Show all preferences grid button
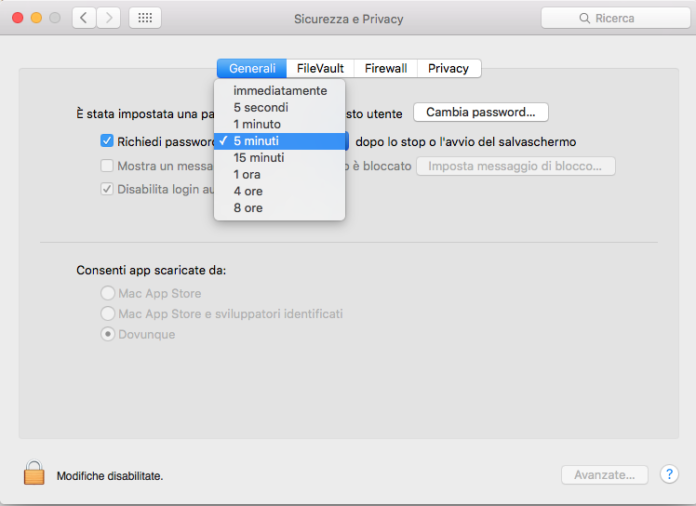696x506 pixels. coord(144,18)
